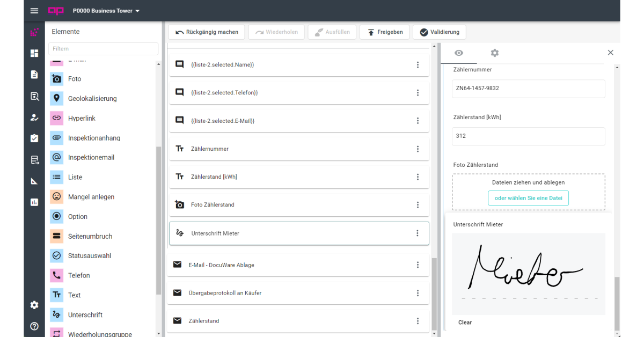644x337 pixels.
Task: Open settings gear in left sidebar
Action: click(34, 305)
